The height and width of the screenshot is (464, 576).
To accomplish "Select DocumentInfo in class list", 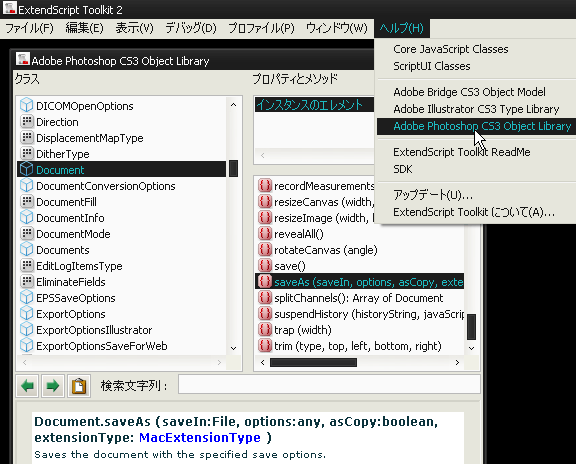I will [x=121, y=218].
